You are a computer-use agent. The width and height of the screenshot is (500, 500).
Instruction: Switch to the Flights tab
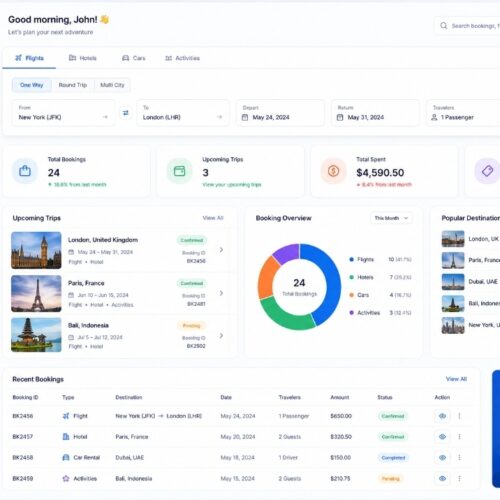(x=29, y=58)
